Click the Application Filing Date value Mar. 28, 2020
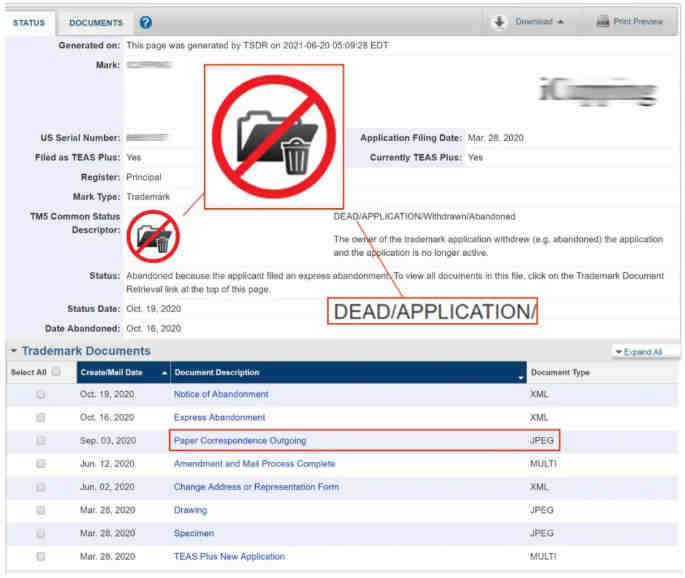Image resolution: width=685 pixels, height=578 pixels. tap(496, 138)
